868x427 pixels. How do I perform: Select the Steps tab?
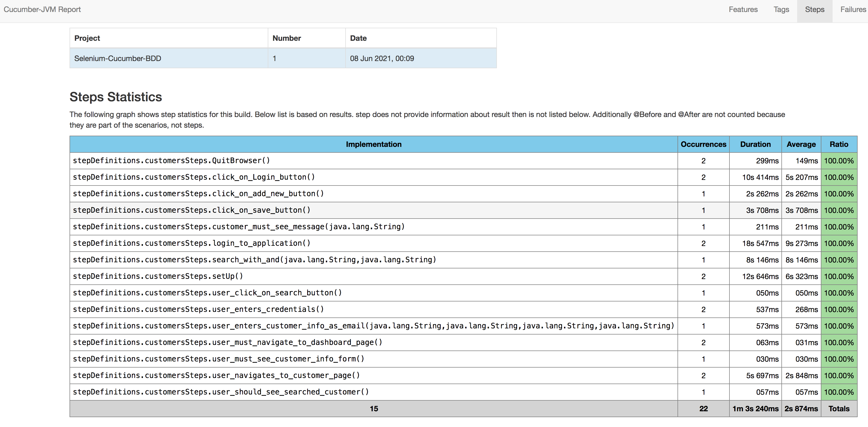815,9
